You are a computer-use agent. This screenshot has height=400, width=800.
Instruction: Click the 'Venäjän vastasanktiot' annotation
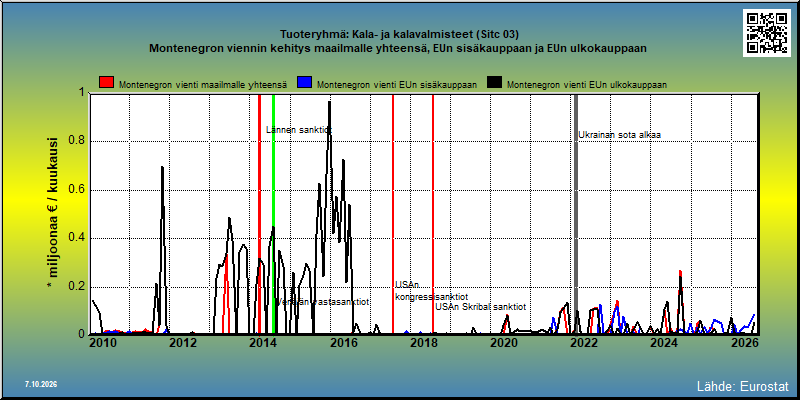tap(322, 302)
